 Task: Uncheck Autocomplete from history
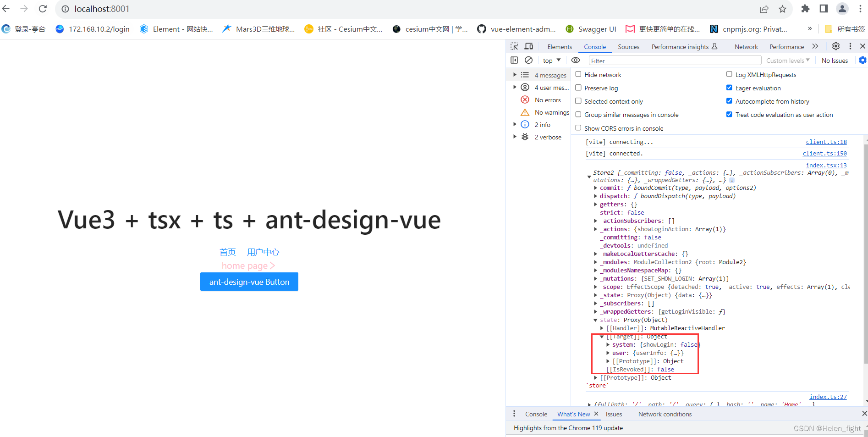pyautogui.click(x=729, y=101)
